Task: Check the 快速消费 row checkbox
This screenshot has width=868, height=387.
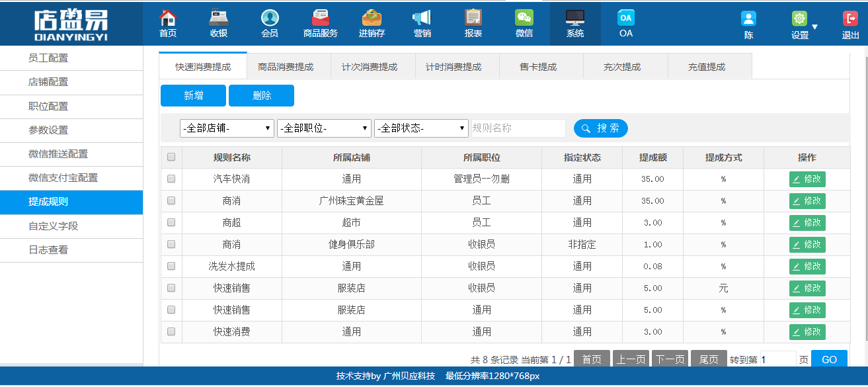Action: [171, 331]
